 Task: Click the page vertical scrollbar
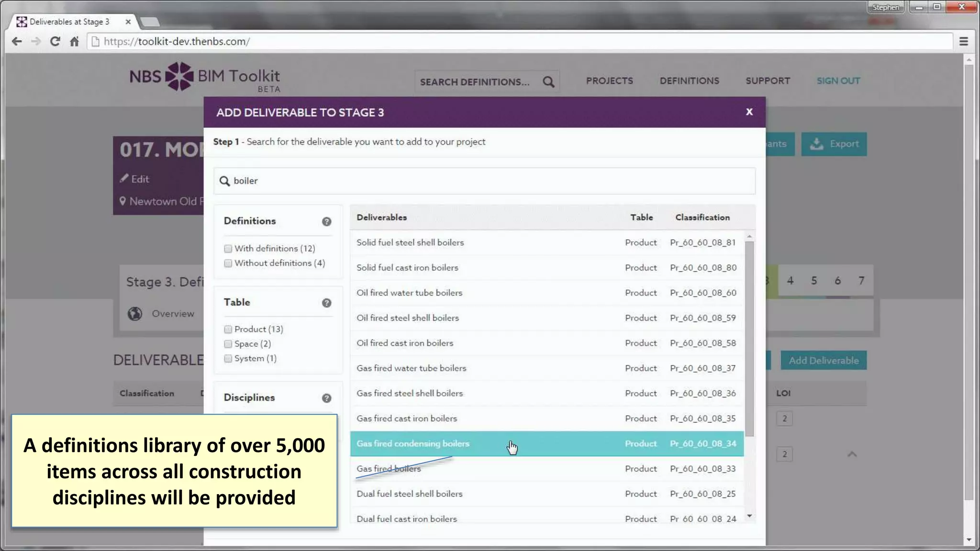pos(969,282)
